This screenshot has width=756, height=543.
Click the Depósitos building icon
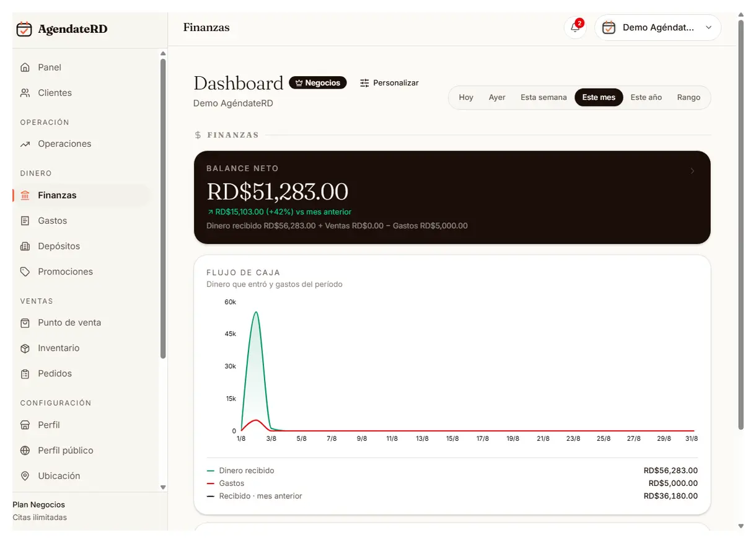point(25,246)
